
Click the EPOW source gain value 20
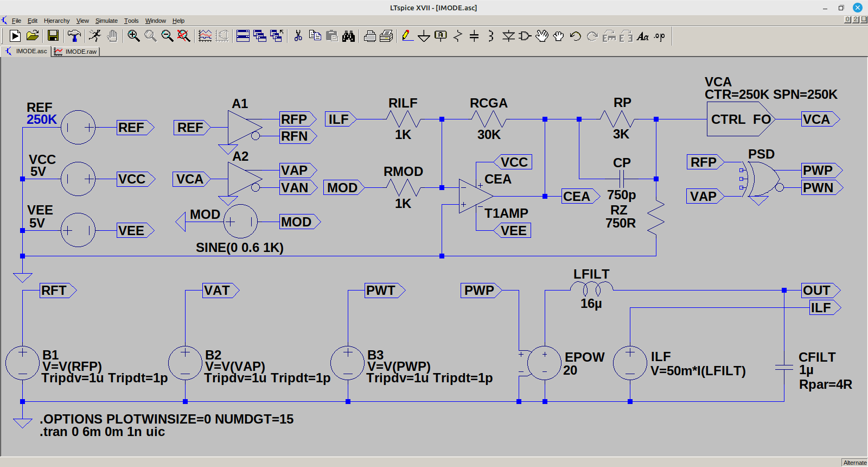pyautogui.click(x=570, y=370)
